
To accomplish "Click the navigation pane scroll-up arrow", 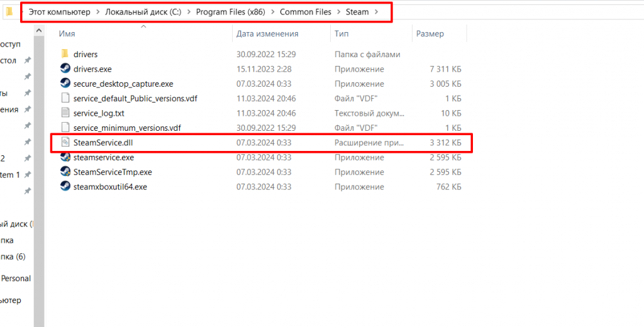I will 39,31.
